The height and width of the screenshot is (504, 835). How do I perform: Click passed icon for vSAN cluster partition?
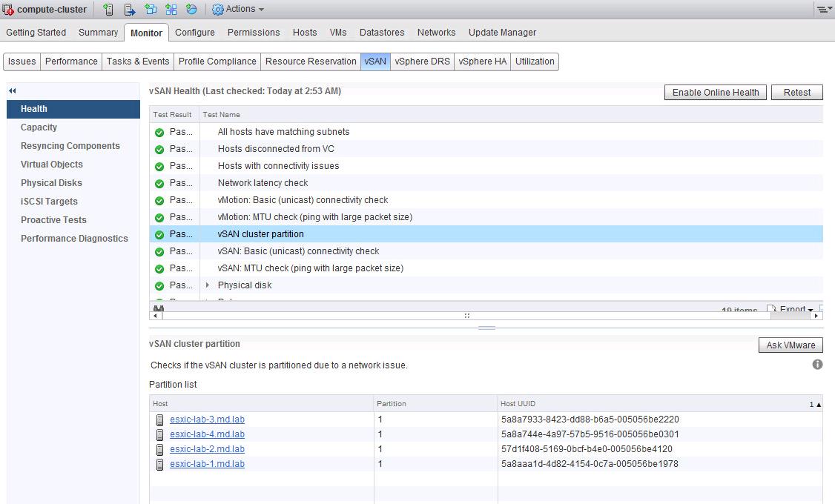tap(159, 235)
